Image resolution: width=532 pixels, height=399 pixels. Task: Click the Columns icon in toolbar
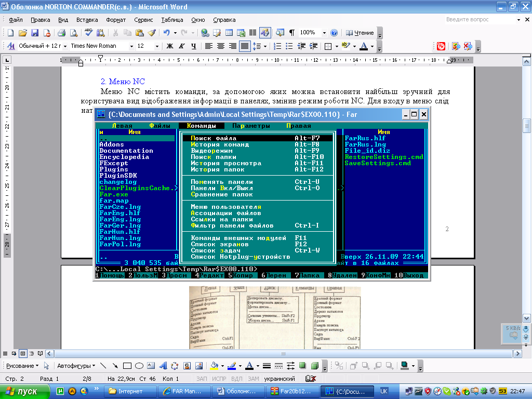click(253, 33)
